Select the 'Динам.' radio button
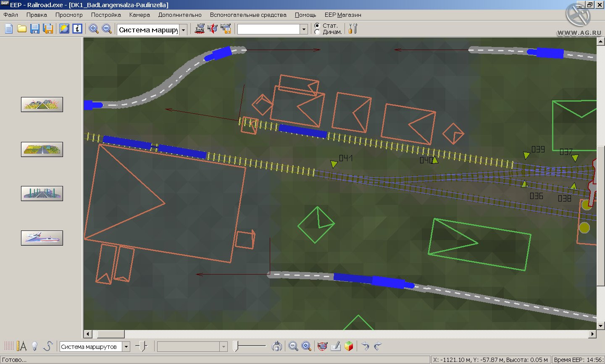This screenshot has height=364, width=605. 317,32
